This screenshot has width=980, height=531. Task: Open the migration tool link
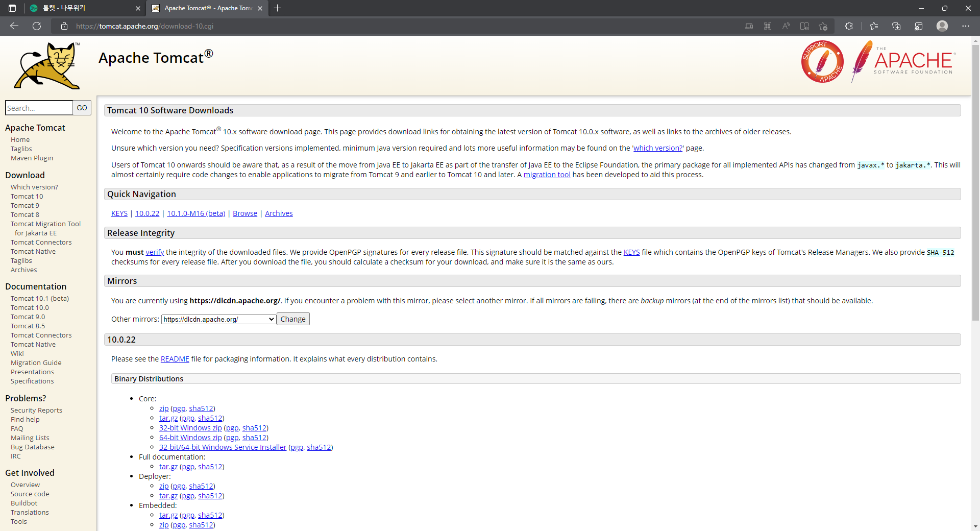pyautogui.click(x=547, y=175)
